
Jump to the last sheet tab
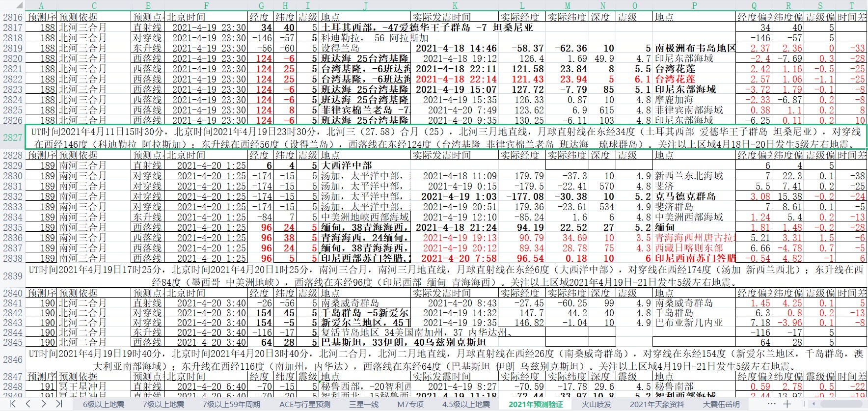[59, 404]
